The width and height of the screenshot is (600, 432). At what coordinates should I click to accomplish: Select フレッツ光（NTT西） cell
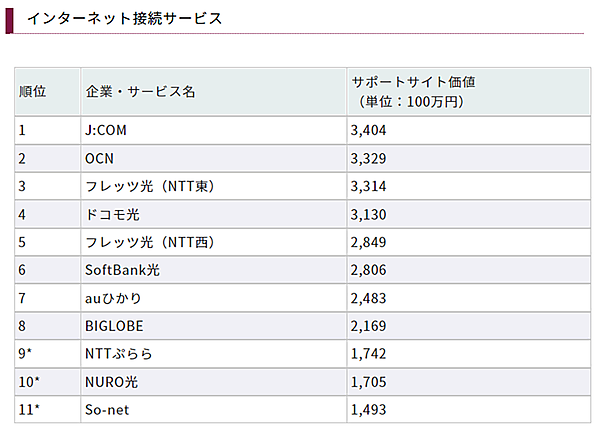click(x=150, y=243)
